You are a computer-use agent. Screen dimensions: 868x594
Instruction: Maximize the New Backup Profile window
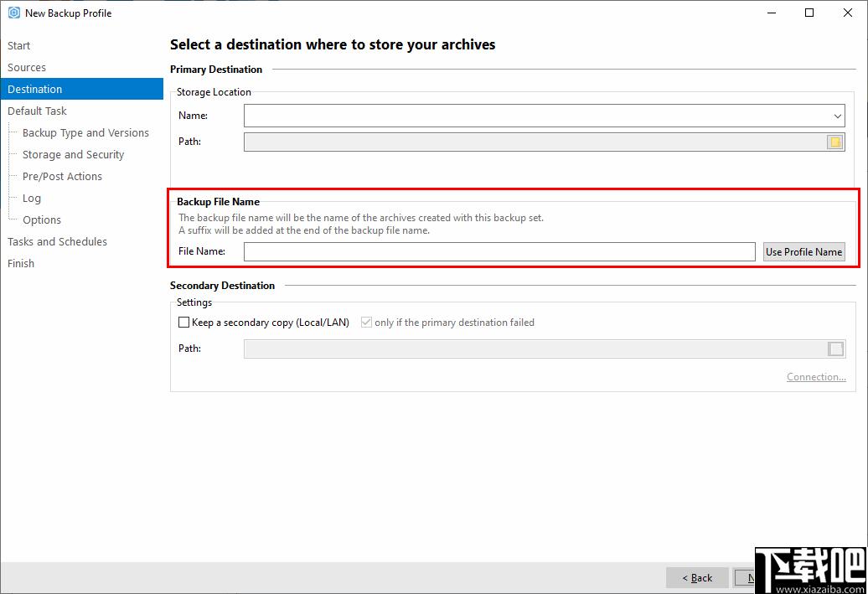pyautogui.click(x=809, y=13)
